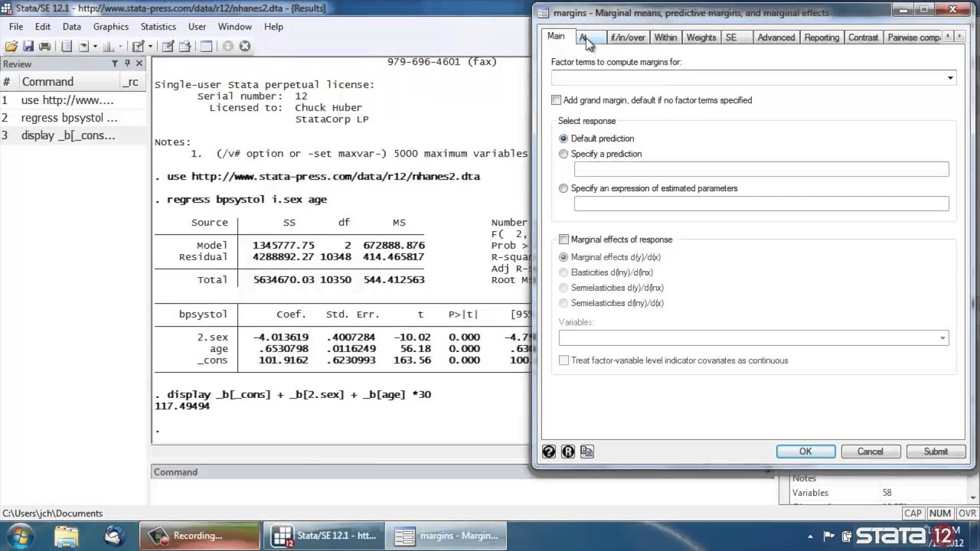Click the OK button
980x551 pixels.
(x=805, y=452)
